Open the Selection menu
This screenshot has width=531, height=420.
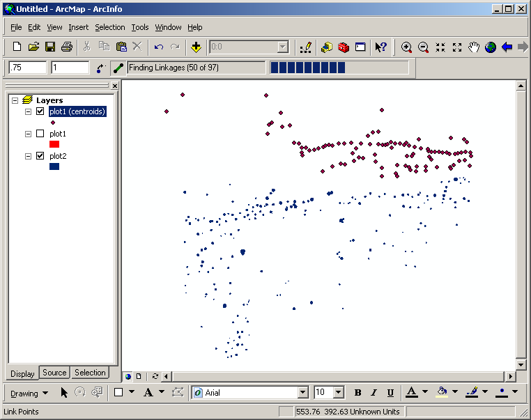coord(110,27)
